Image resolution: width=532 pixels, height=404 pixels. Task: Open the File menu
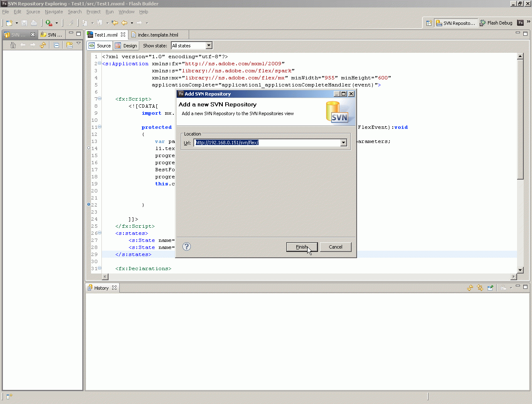pos(5,12)
